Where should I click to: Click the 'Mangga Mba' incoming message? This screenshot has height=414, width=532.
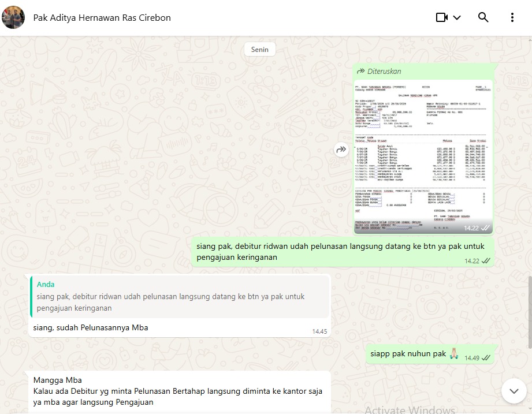[x=58, y=380]
